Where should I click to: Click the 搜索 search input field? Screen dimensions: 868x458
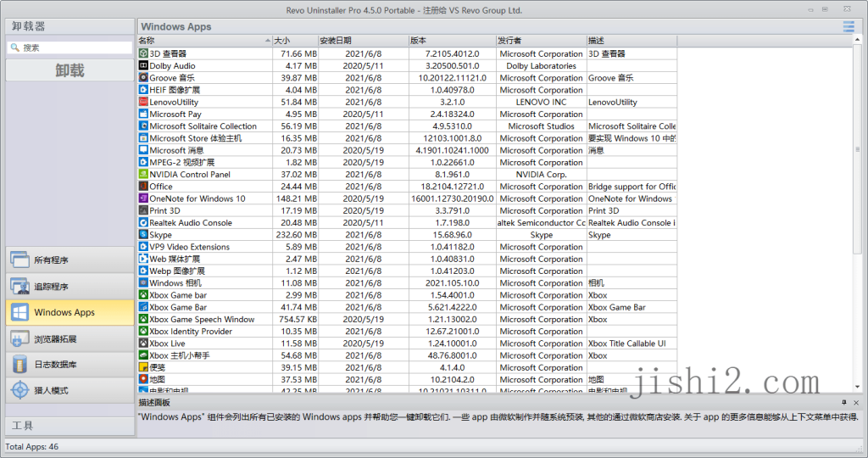click(70, 47)
